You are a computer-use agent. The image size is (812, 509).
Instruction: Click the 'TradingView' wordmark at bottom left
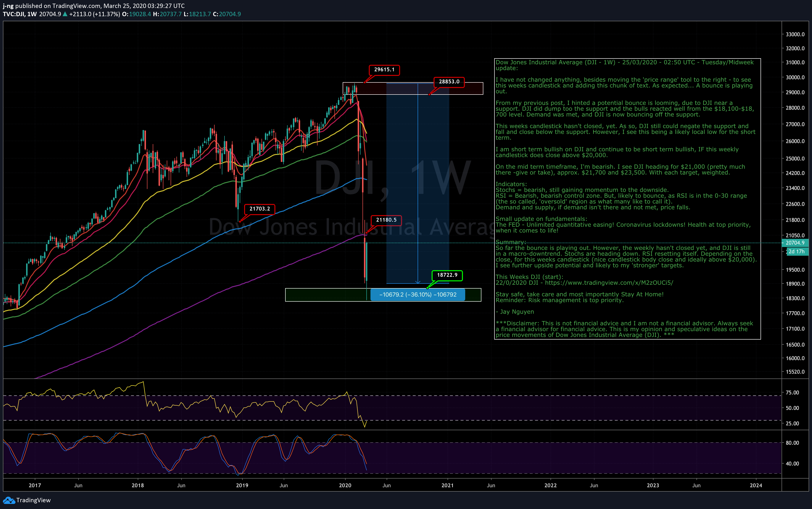pyautogui.click(x=33, y=500)
